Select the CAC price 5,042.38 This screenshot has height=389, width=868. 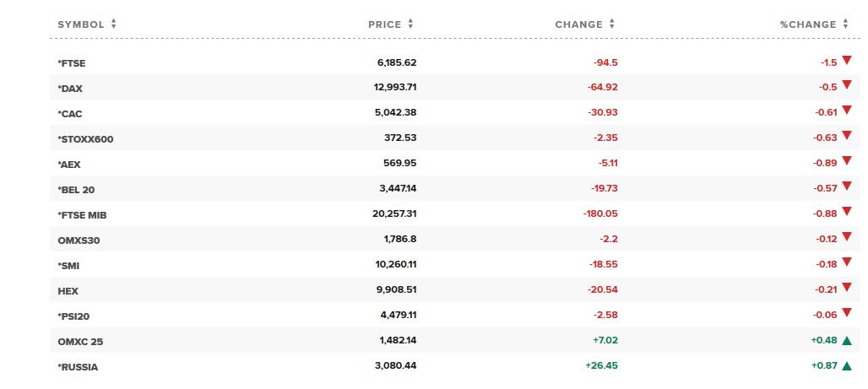(396, 112)
